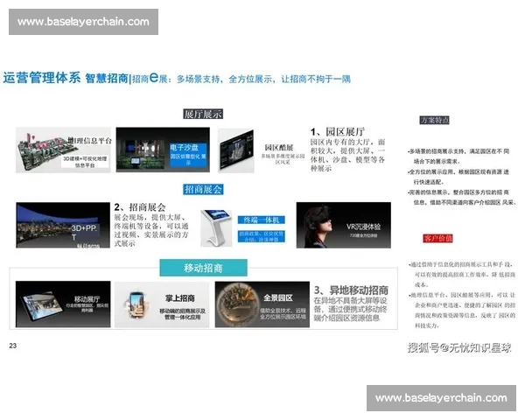Click the 全景园区 caption text
525x420 pixels.
click(x=278, y=297)
